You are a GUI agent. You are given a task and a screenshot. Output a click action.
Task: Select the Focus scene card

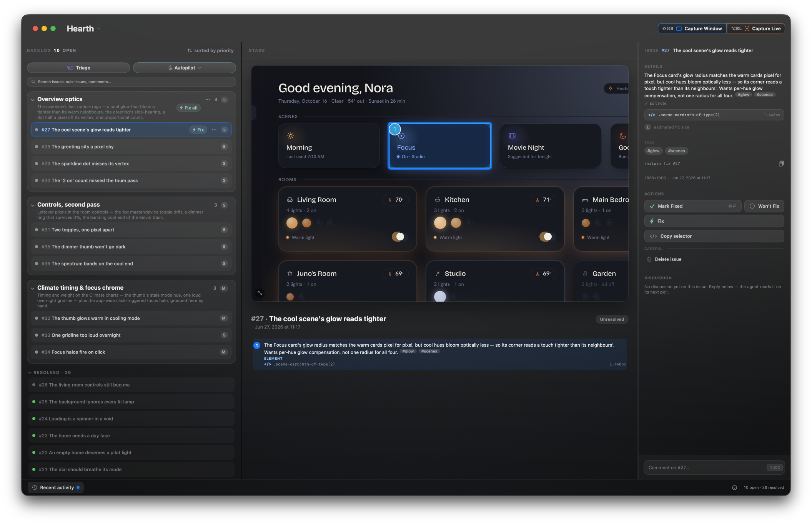(439, 146)
